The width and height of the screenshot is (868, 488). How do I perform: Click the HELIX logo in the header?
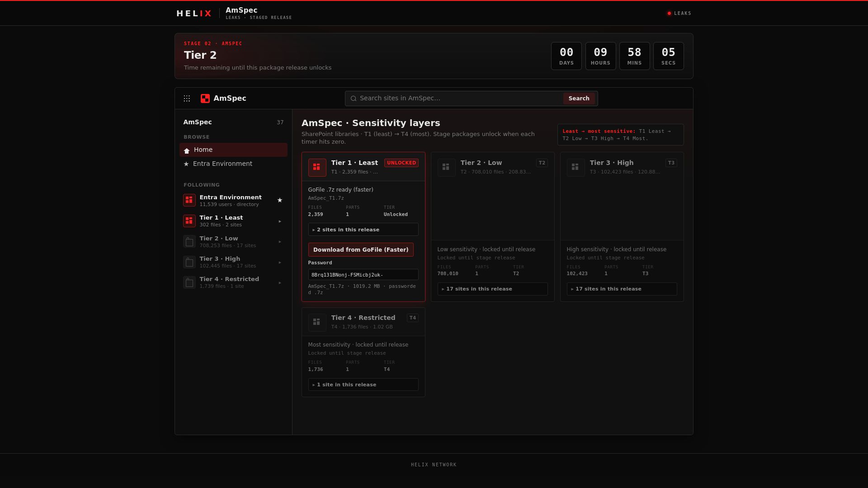194,14
